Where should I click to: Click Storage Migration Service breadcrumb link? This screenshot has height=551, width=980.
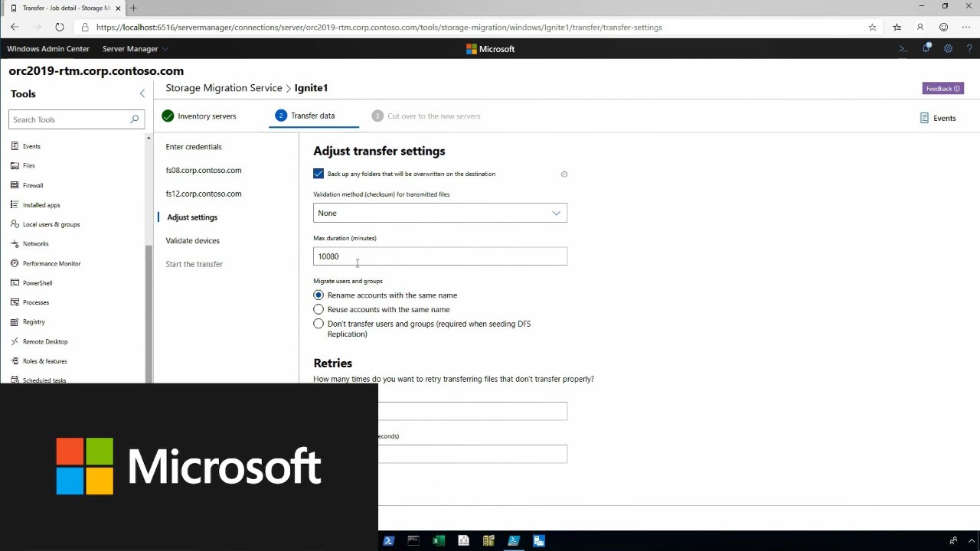[224, 88]
